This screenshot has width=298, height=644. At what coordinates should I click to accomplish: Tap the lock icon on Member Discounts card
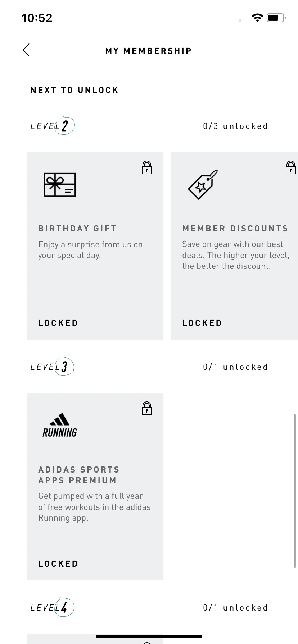[x=291, y=168]
